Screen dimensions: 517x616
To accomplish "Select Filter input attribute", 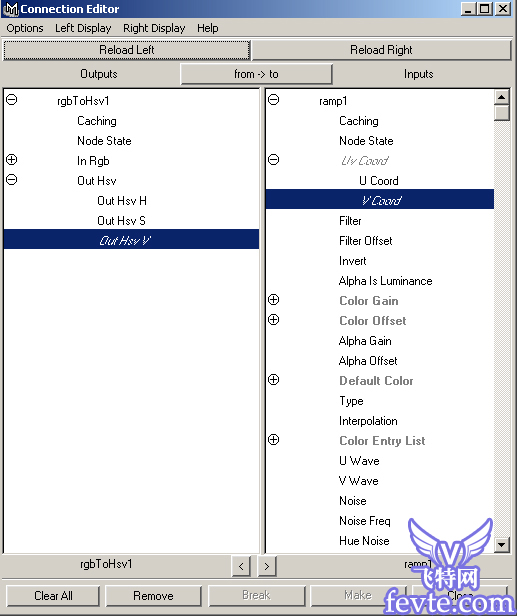I will [x=350, y=221].
